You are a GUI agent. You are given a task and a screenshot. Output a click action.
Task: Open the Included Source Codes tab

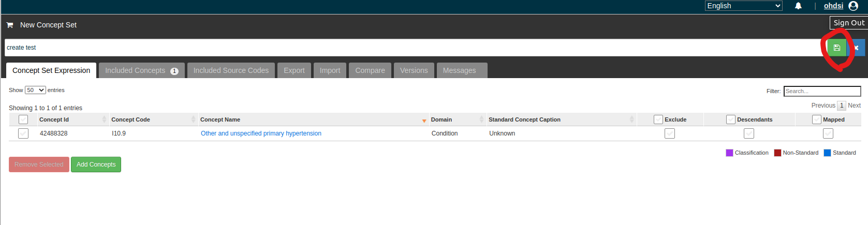pyautogui.click(x=231, y=70)
